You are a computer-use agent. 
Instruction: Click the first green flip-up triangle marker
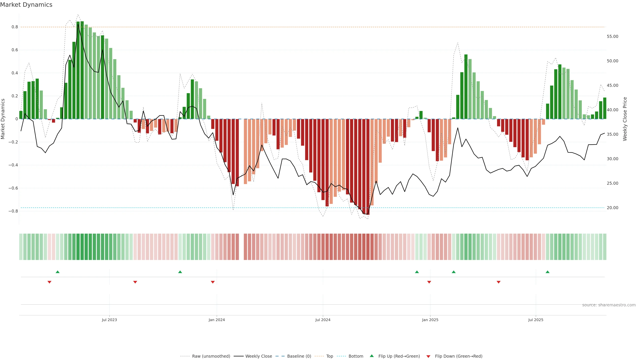click(58, 272)
